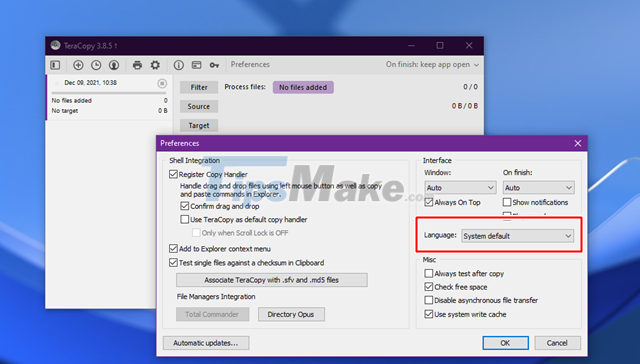
Task: Click the Target button
Action: (x=199, y=125)
